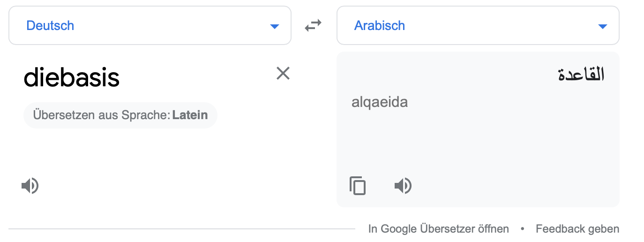This screenshot has height=242, width=644.
Task: Copy the Arabic translation to clipboard
Action: pos(358,186)
